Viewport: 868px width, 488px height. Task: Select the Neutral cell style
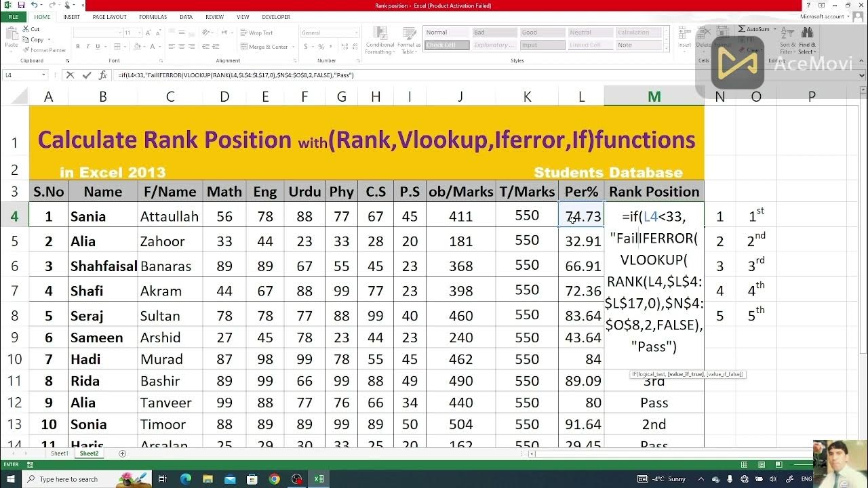click(x=591, y=33)
